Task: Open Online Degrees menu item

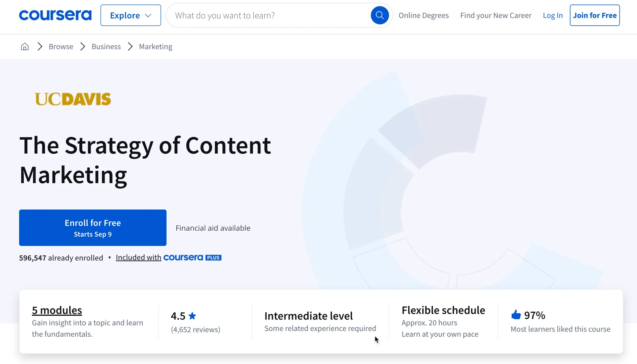Action: click(x=424, y=15)
